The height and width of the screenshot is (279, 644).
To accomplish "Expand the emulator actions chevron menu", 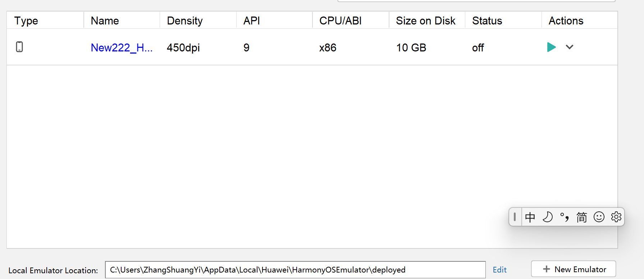I will 570,47.
